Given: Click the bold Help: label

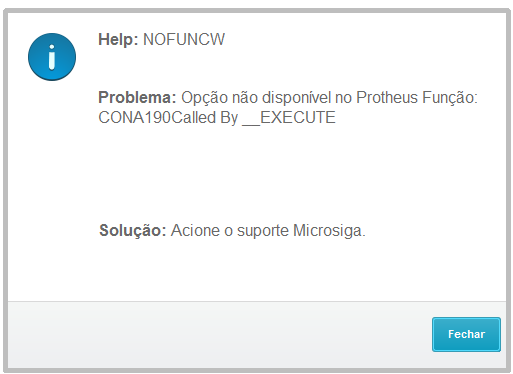Looking at the screenshot, I should pyautogui.click(x=118, y=39).
